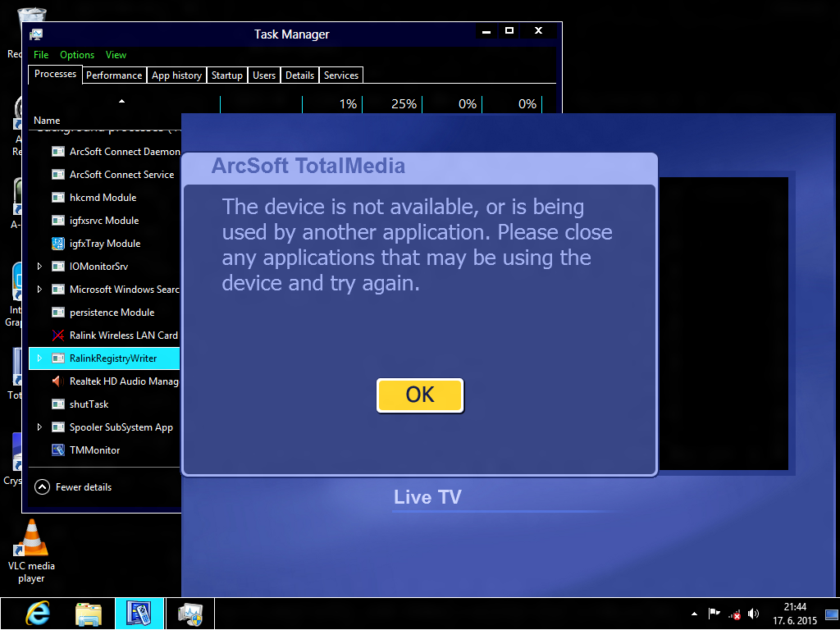840x630 pixels.
Task: Open the clock showing 21:44
Action: pyautogui.click(x=794, y=614)
